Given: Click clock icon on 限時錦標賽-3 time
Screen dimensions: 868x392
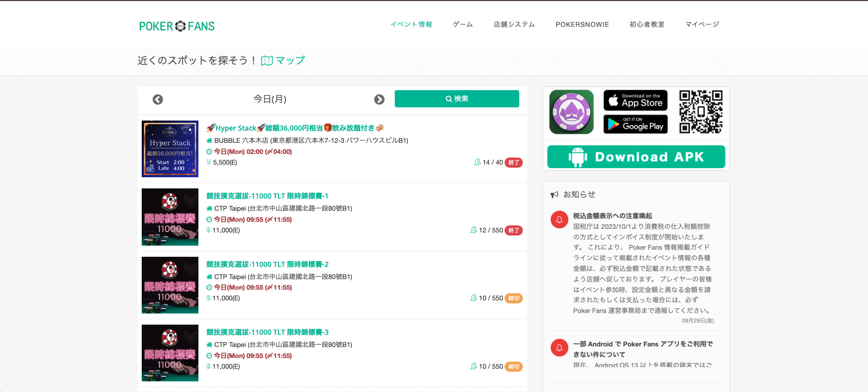Looking at the screenshot, I should point(209,356).
